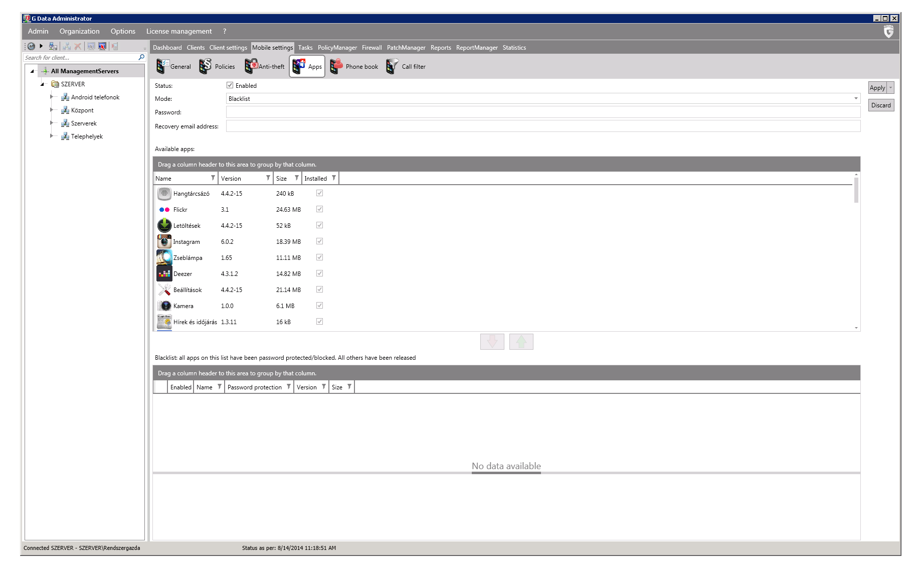The image size is (924, 569).
Task: Click the Zseblámpa flashlight icon
Action: pyautogui.click(x=164, y=257)
